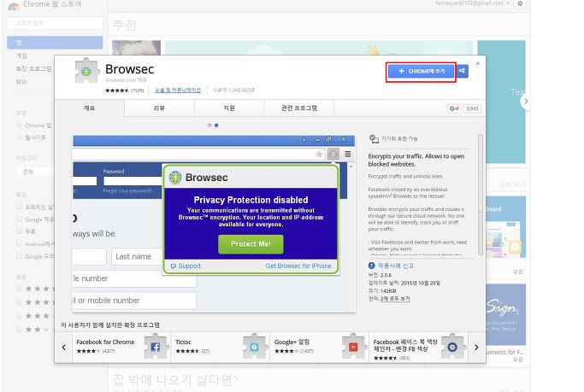
Task: Close the Browsec extension dialog
Action: [x=477, y=63]
